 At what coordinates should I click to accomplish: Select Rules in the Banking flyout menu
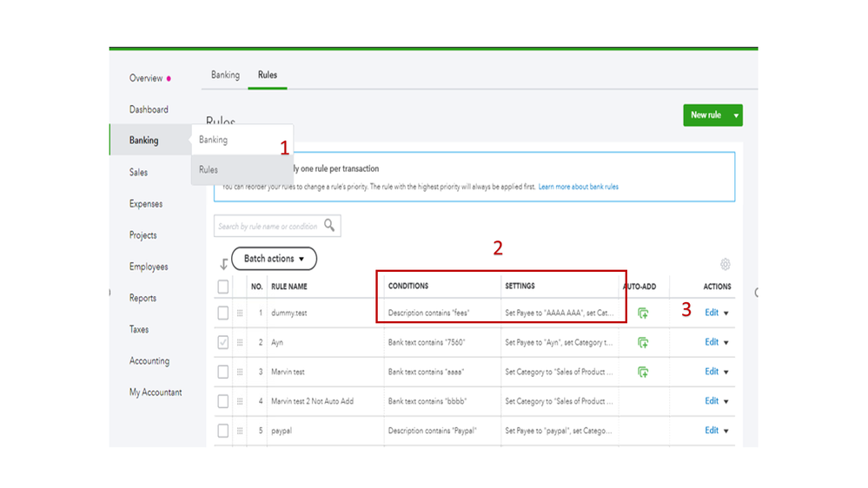coord(209,169)
